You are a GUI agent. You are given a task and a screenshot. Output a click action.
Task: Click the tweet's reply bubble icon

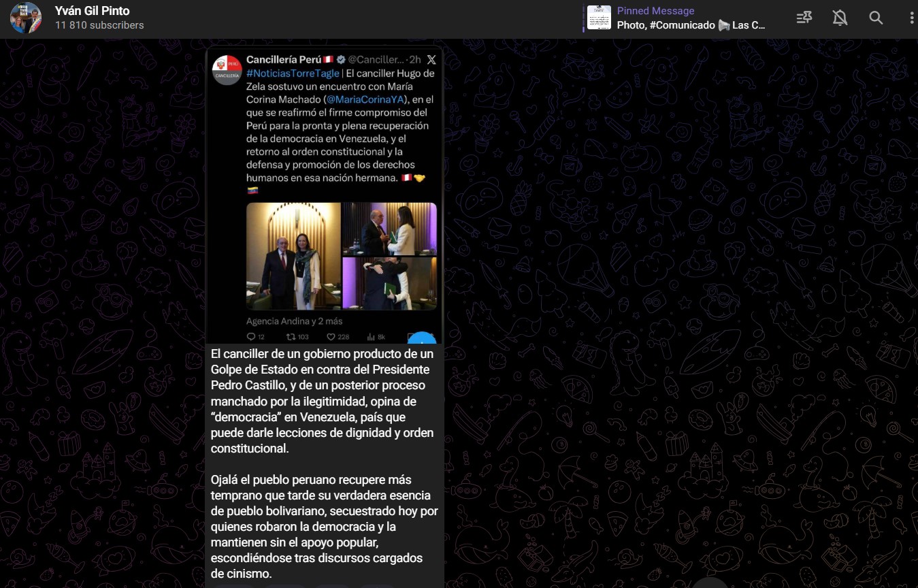click(x=251, y=336)
